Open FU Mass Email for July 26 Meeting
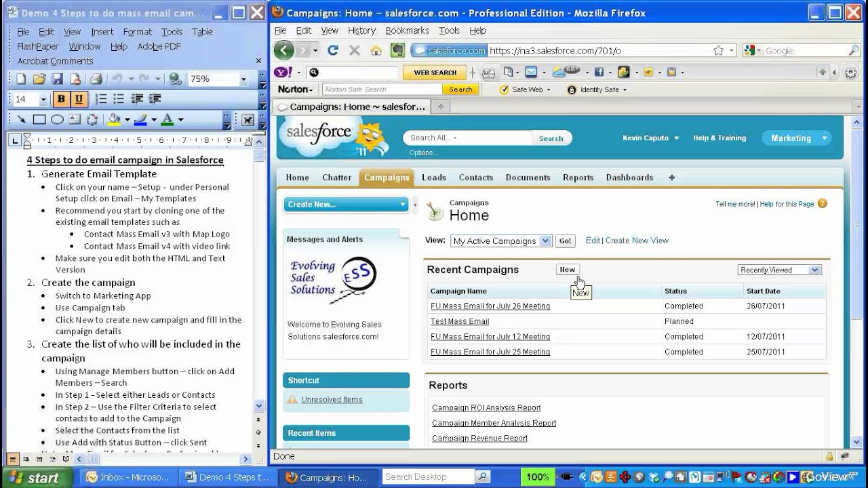This screenshot has width=868, height=488. [490, 306]
